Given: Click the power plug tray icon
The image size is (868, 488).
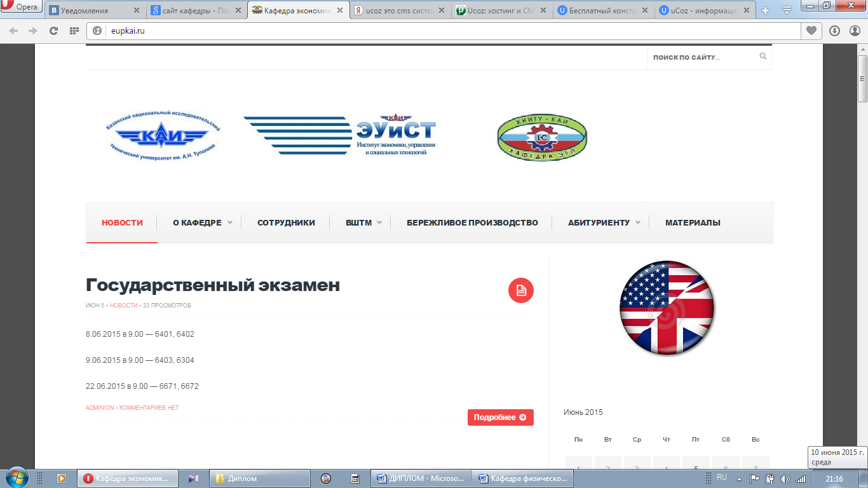Looking at the screenshot, I should [770, 478].
